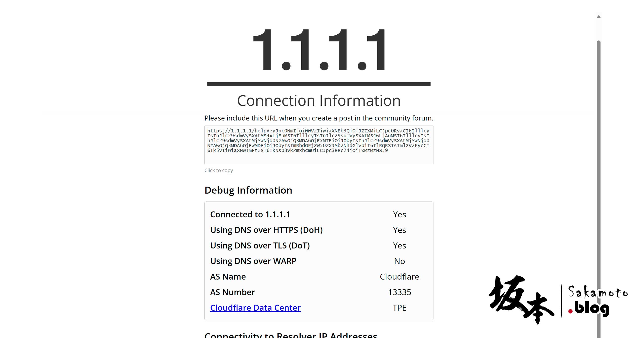Click the Using DNS over HTTPS row
Image resolution: width=644 pixels, height=338 pixels.
318,230
